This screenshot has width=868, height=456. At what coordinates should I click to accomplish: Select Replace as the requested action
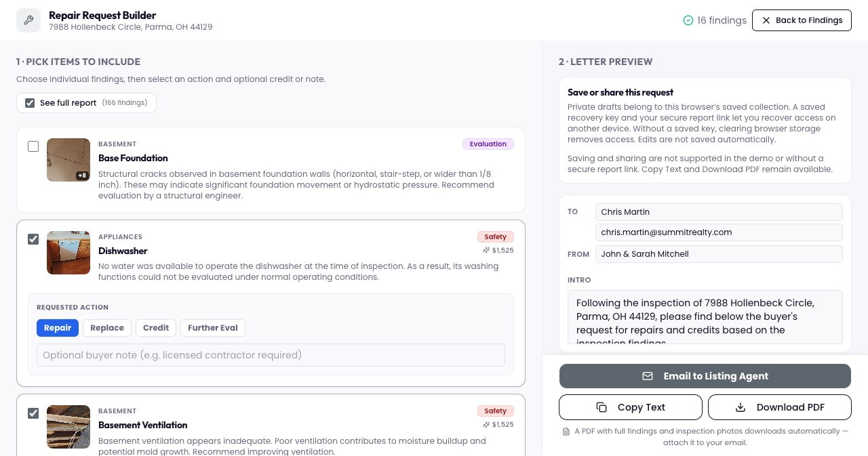coord(107,328)
